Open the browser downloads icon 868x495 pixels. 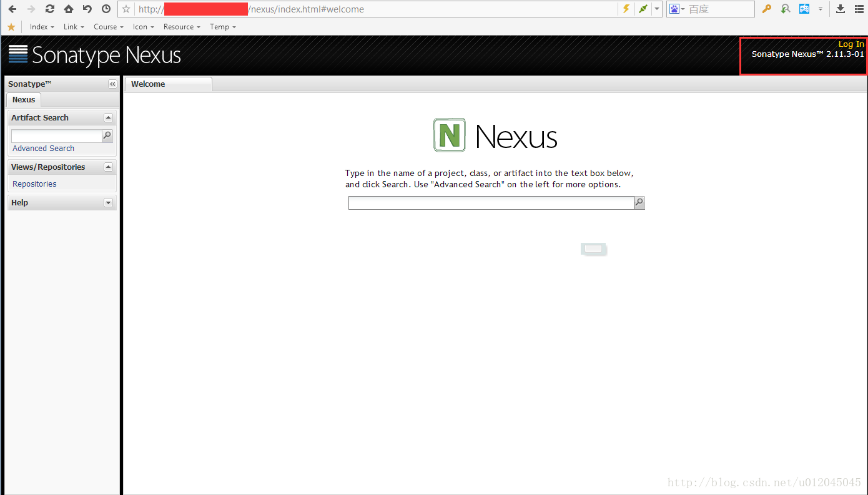pyautogui.click(x=841, y=9)
